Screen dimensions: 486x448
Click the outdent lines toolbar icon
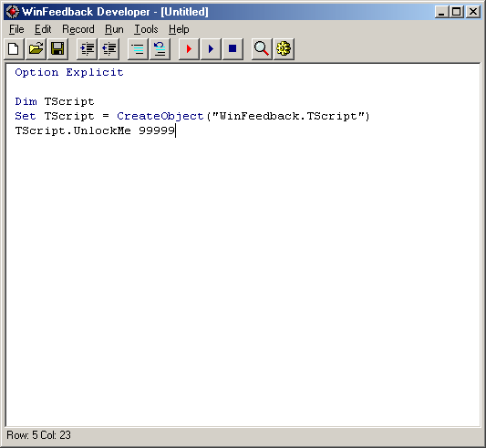[109, 49]
